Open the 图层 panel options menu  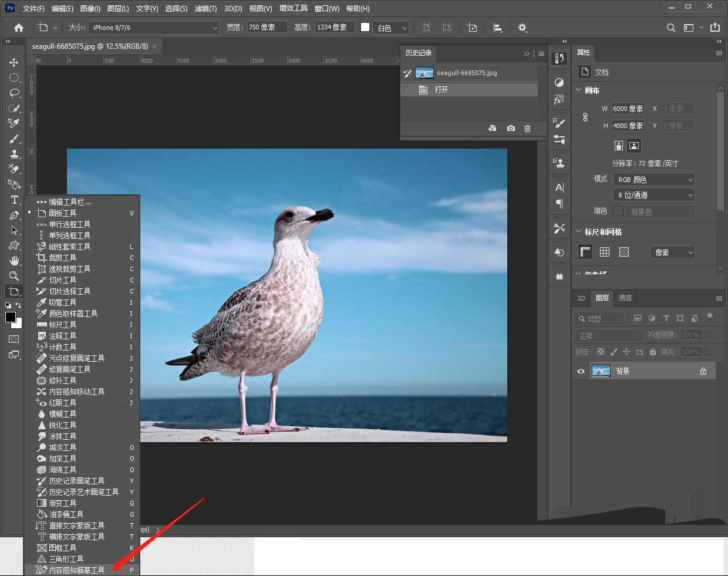pyautogui.click(x=719, y=298)
